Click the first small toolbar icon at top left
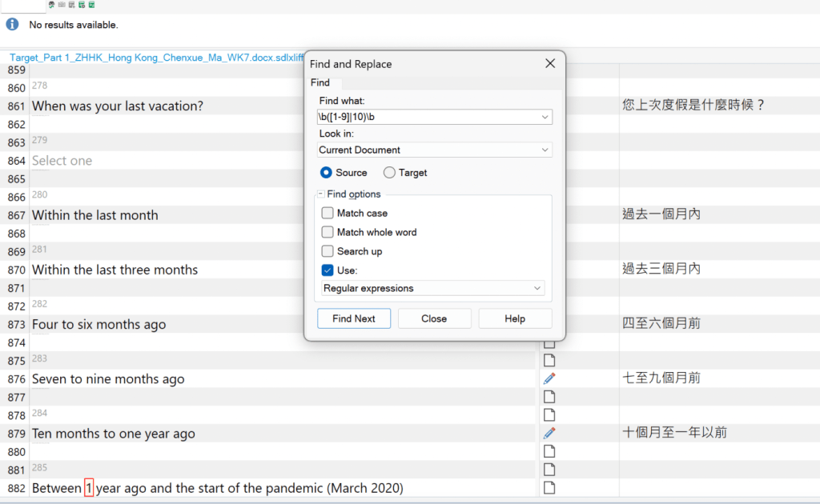The width and height of the screenshot is (820, 504). coord(52,5)
